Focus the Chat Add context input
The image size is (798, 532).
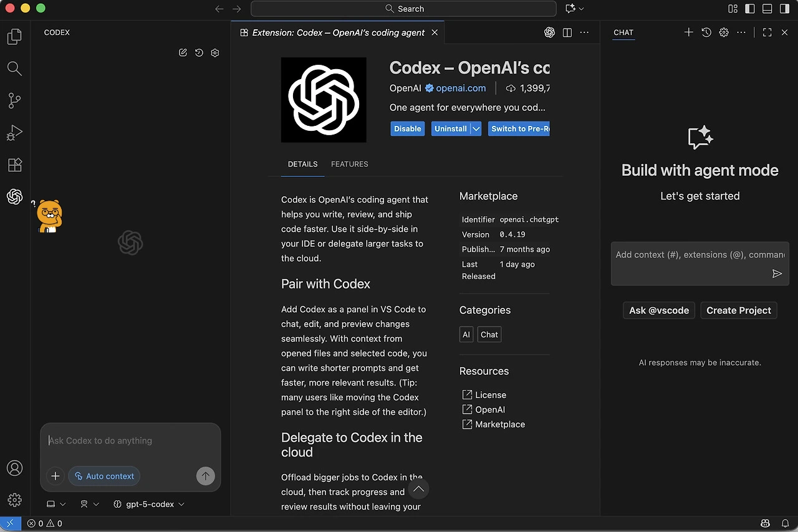[x=699, y=255]
